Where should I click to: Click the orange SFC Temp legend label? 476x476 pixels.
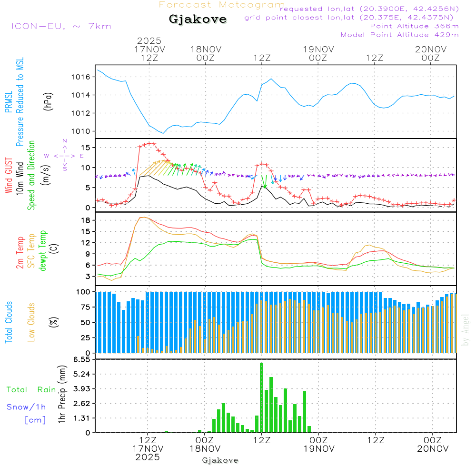click(x=31, y=251)
